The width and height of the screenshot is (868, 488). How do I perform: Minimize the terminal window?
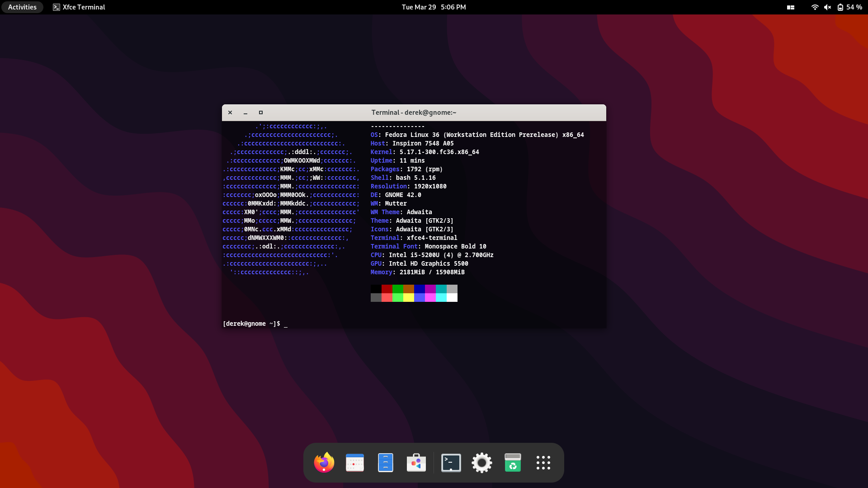245,113
